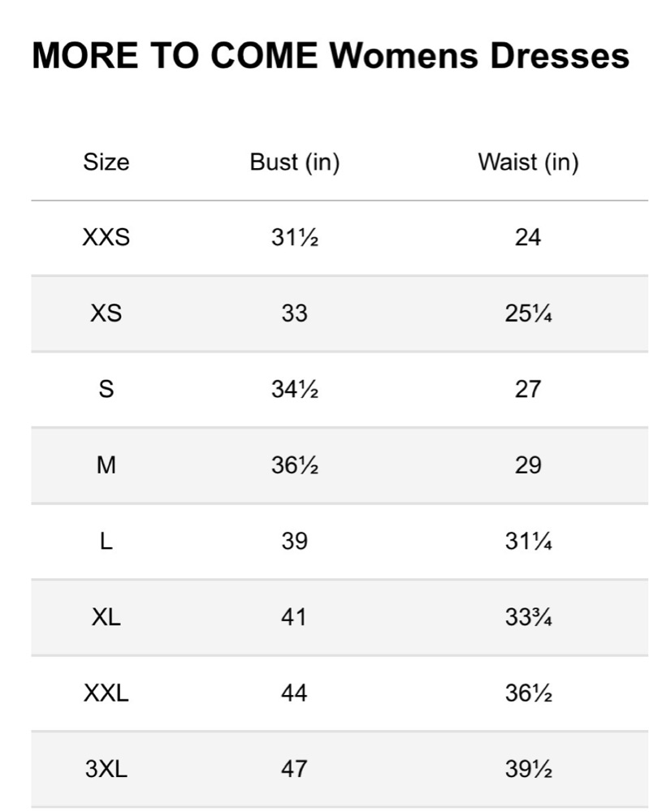Select the XXL bust value 44

coord(295,693)
